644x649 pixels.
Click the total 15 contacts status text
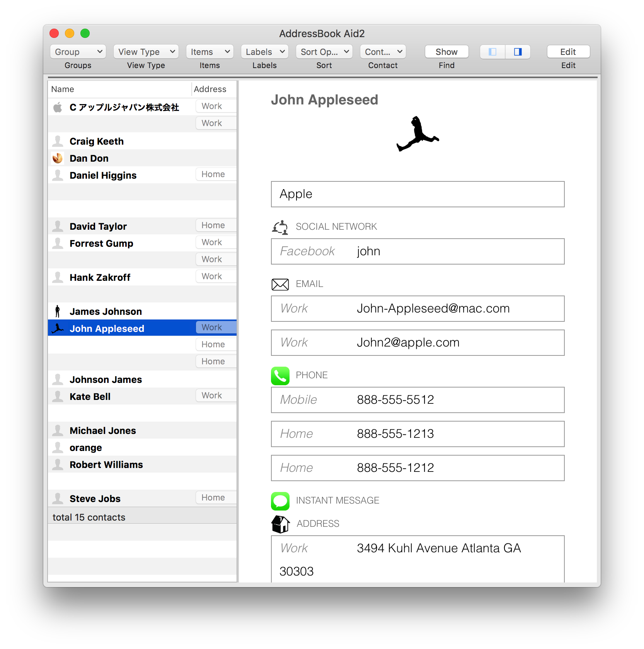[89, 517]
